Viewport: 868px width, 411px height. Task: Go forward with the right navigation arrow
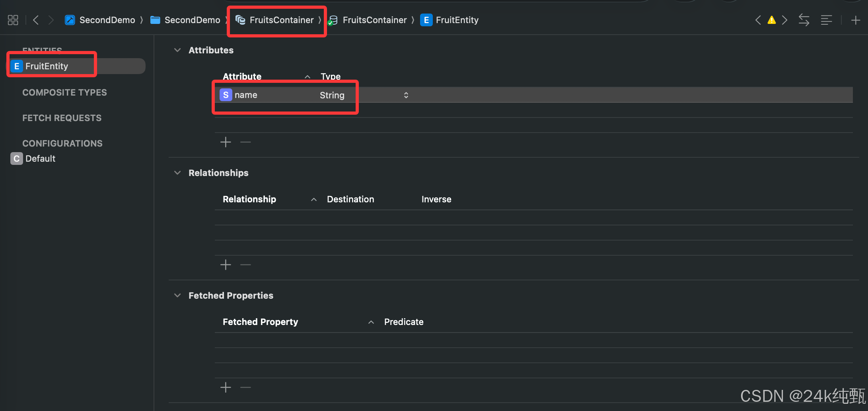pyautogui.click(x=51, y=20)
